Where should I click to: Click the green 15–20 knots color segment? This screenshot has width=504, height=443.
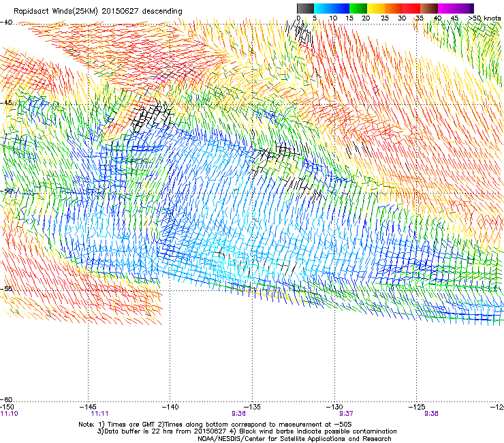pyautogui.click(x=358, y=8)
